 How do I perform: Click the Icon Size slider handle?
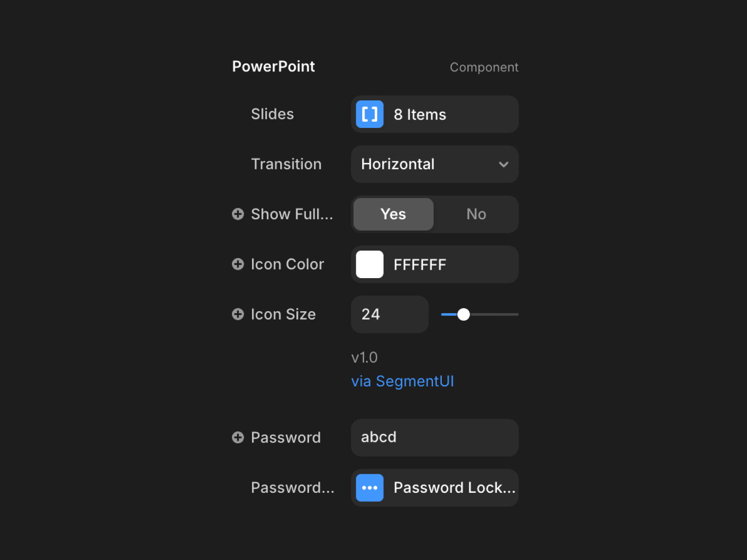coord(463,315)
